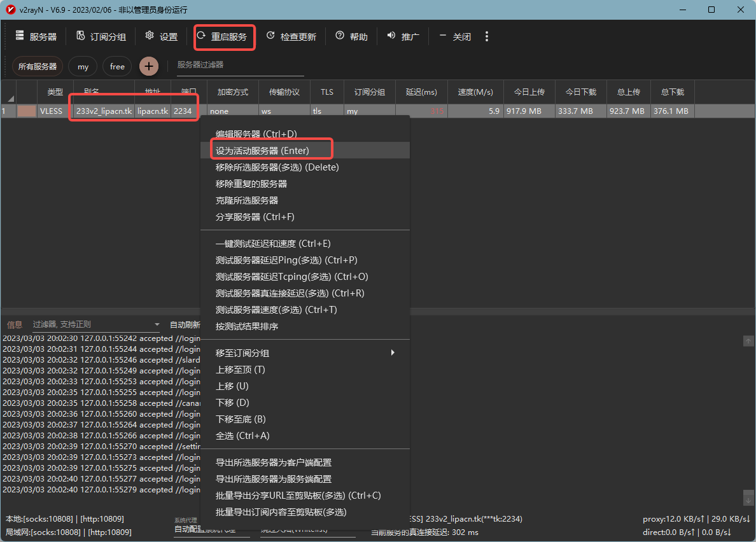This screenshot has width=756, height=542.
Task: Choose 全选 (Ctrl+A) menu entry
Action: point(305,436)
